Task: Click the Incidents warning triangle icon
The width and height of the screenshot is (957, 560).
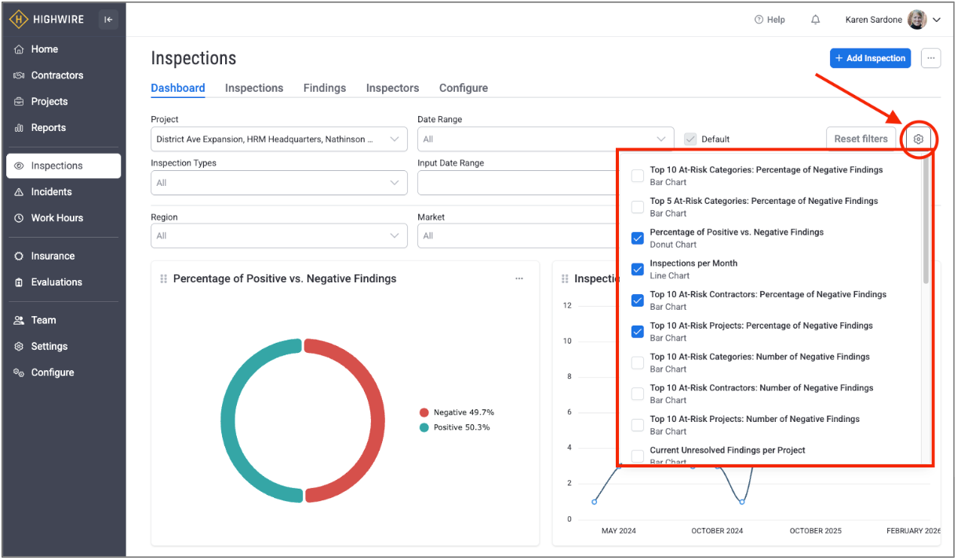Action: [19, 192]
